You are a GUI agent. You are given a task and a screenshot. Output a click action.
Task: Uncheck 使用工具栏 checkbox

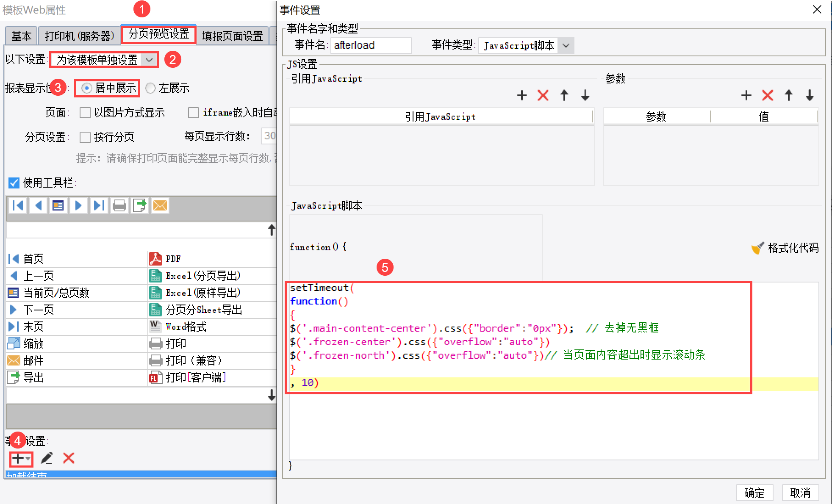coord(14,183)
